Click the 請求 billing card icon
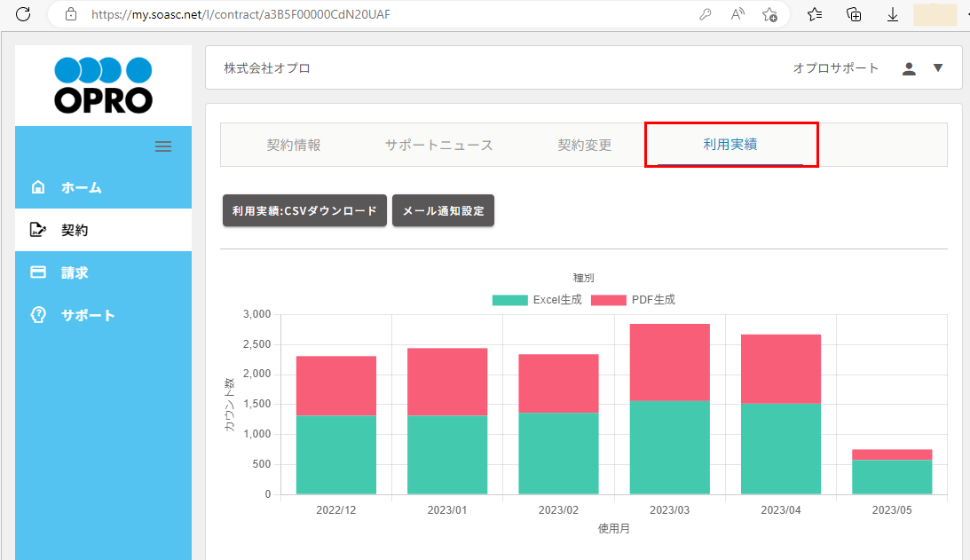This screenshot has width=970, height=560. tap(38, 272)
